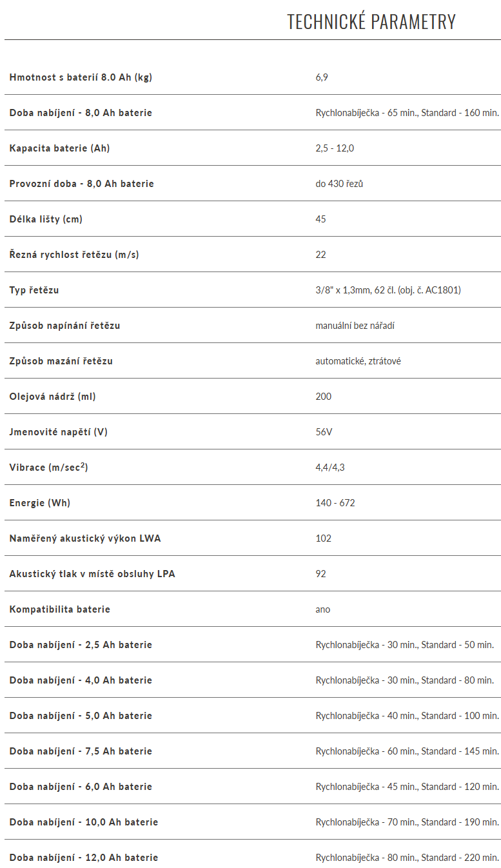Screen dimensions: 501x868
Task: Click the TECHNICKÉ PARAMETRY heading
Action: [x=371, y=22]
